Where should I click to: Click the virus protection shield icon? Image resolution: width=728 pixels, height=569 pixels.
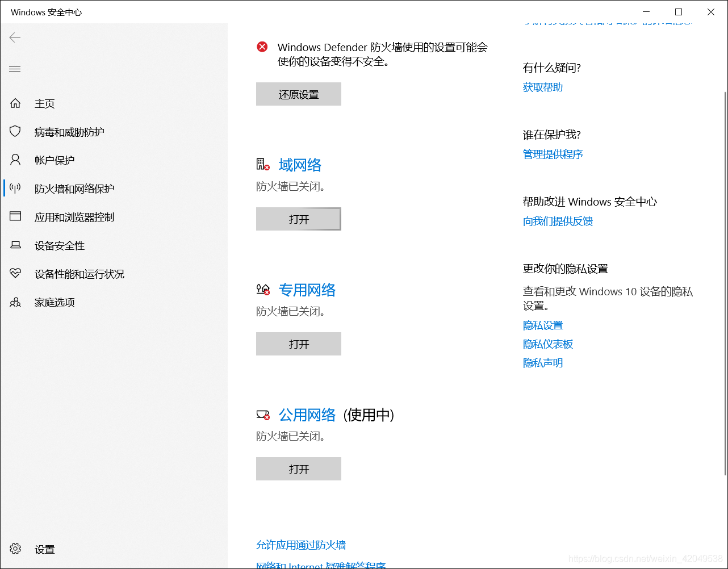15,132
